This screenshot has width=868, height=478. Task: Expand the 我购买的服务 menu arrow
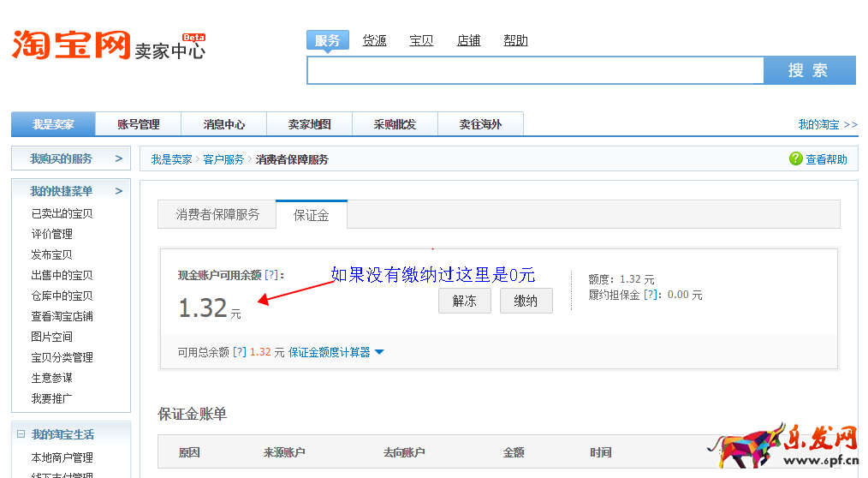(119, 158)
